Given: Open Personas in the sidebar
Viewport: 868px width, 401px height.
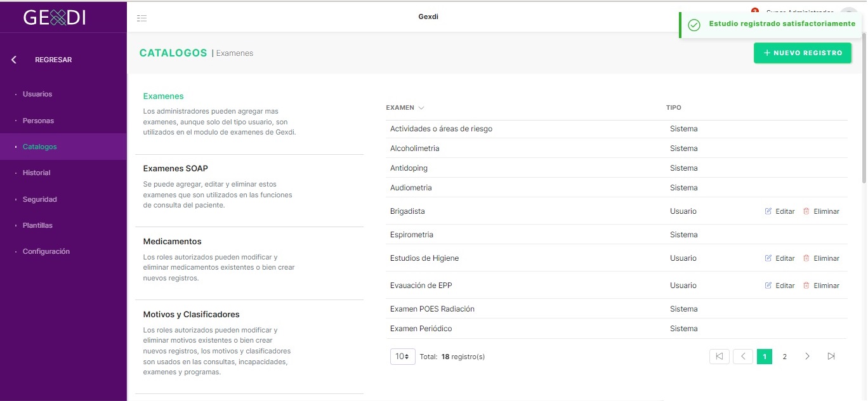Looking at the screenshot, I should coord(38,121).
